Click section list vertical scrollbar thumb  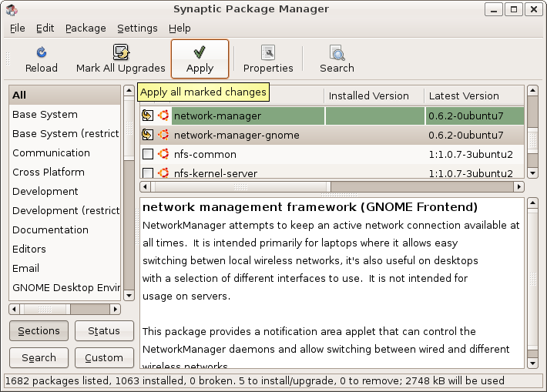129,129
